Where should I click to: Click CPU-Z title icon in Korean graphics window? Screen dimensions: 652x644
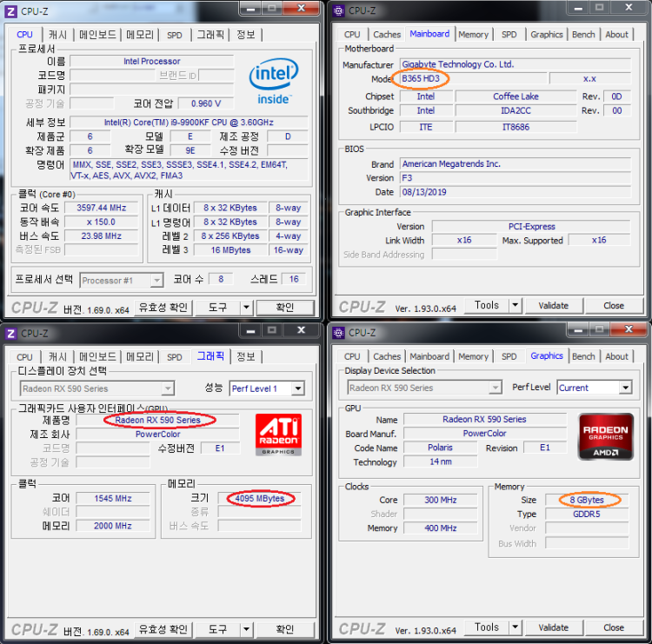11,334
